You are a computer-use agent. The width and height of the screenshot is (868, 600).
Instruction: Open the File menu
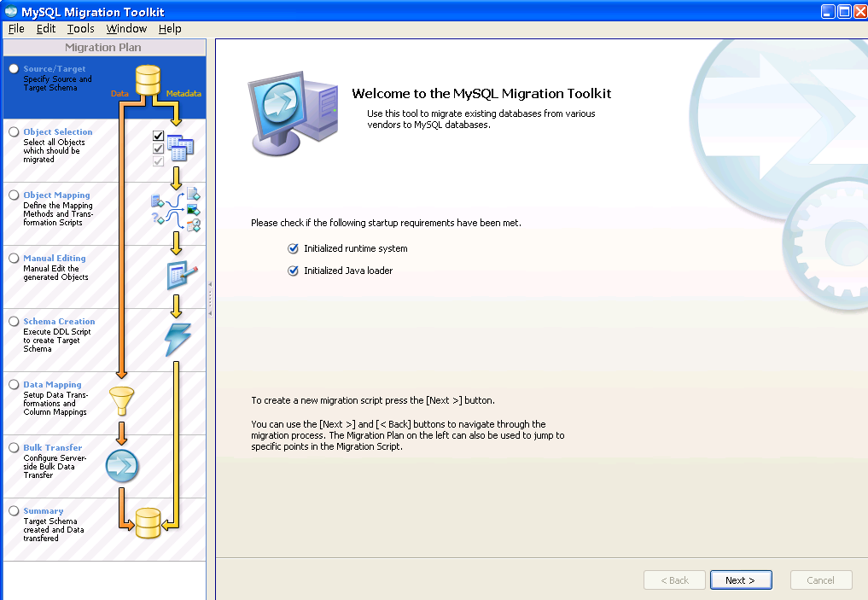tap(16, 29)
